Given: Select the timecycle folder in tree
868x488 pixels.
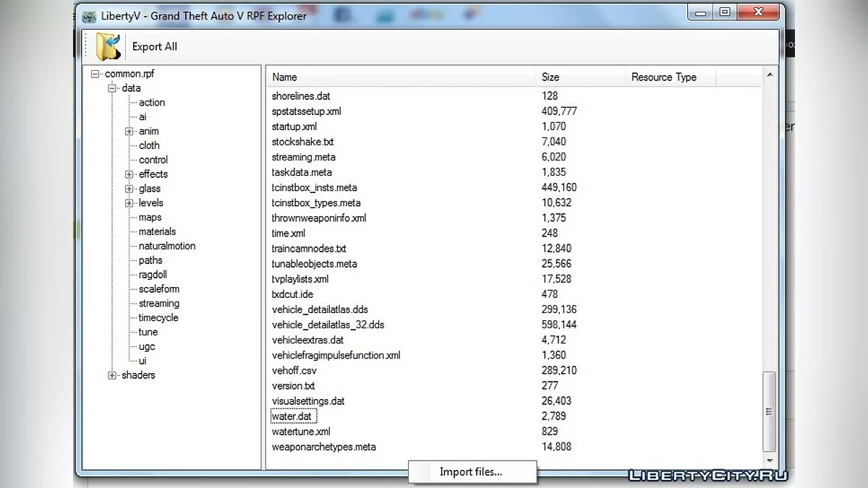Looking at the screenshot, I should pyautogui.click(x=158, y=317).
